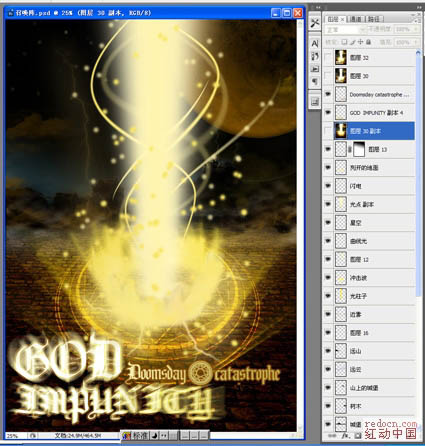The image size is (425, 446).
Task: Click the layers panel vertical scrollbar thumb
Action: point(418,175)
